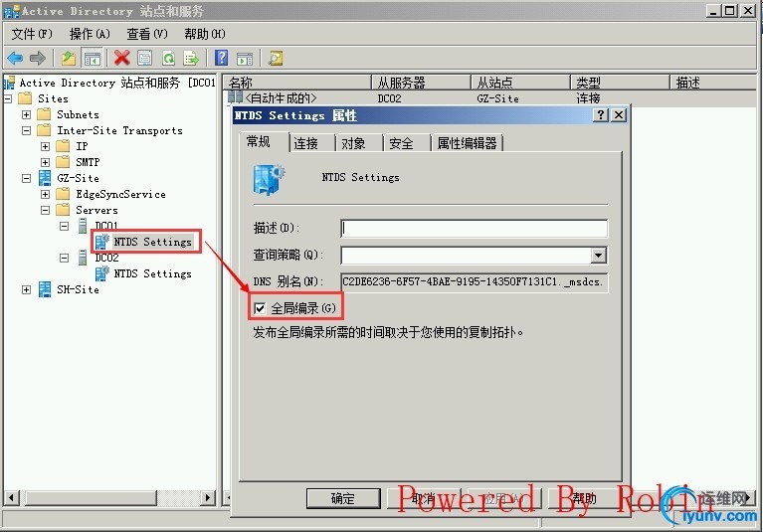Expand the Subnets folder node
The image size is (763, 532).
26,114
